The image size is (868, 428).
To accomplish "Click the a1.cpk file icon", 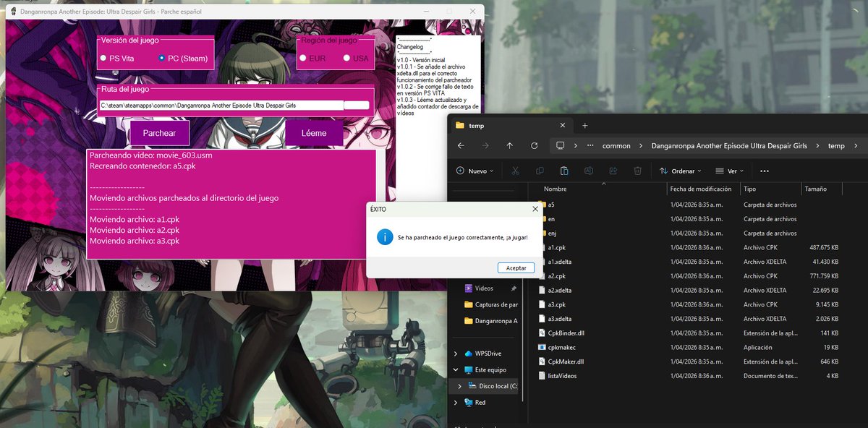I will [x=542, y=247].
